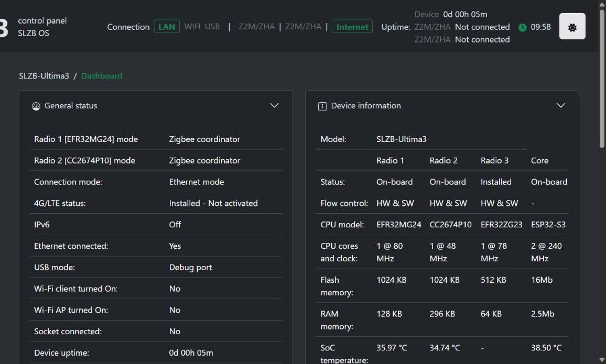Click the Dashboard breadcrumb link
The height and width of the screenshot is (364, 606).
[102, 76]
